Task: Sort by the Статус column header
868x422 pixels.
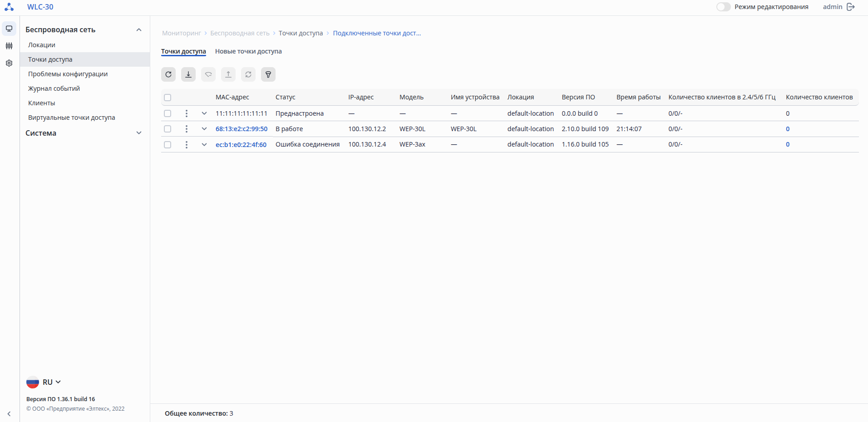Action: point(285,97)
